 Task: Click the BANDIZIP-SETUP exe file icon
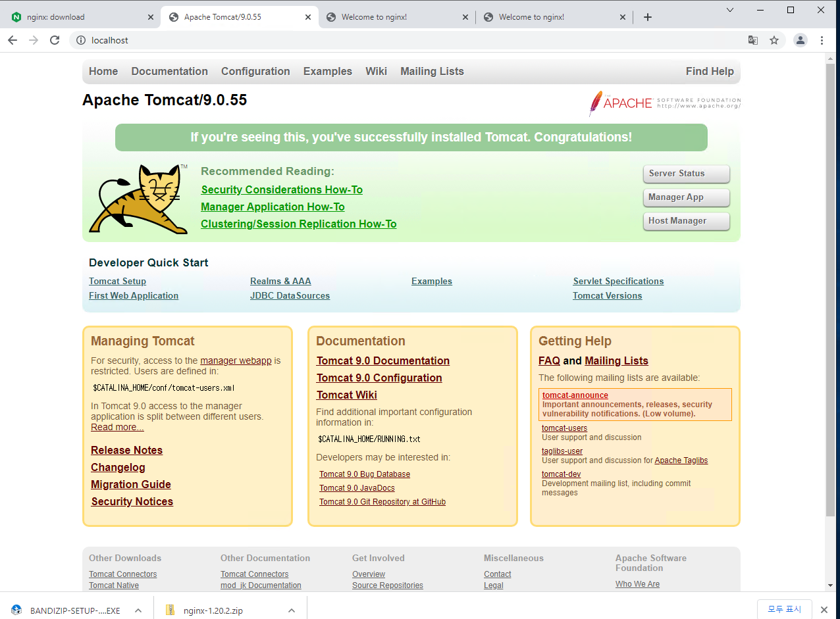[x=16, y=610]
